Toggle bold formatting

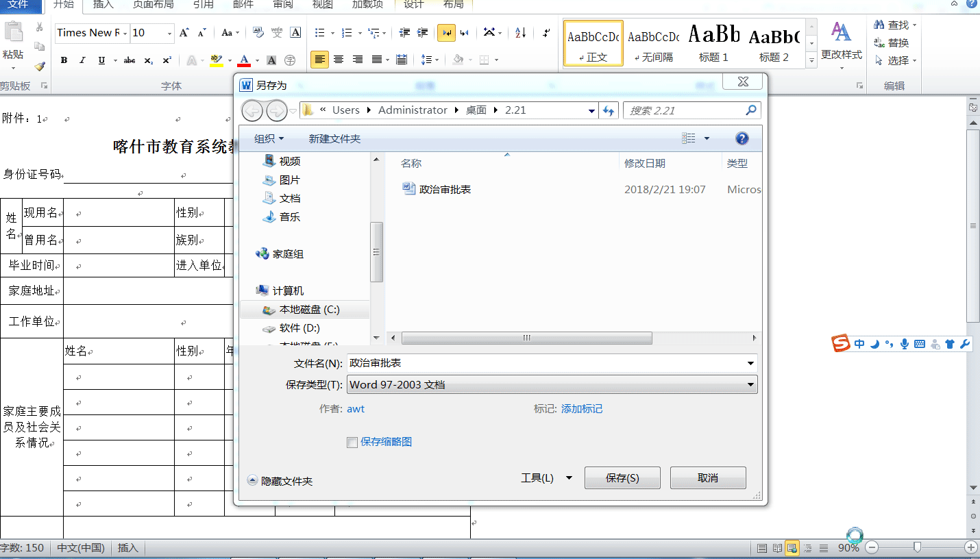63,60
